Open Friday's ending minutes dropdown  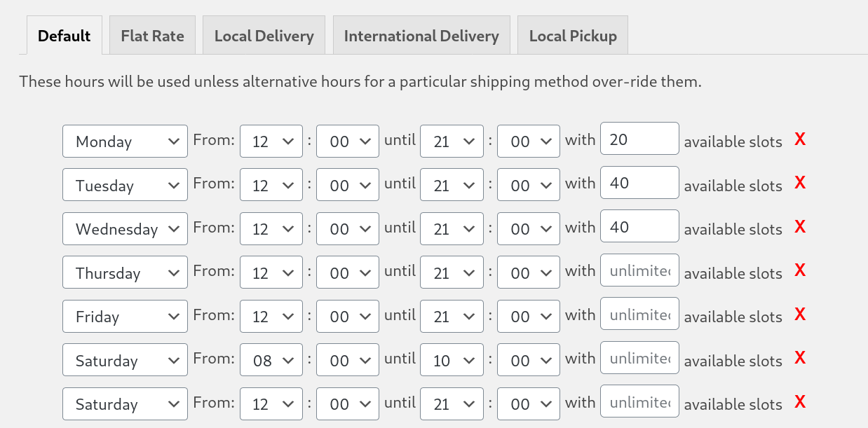point(528,316)
